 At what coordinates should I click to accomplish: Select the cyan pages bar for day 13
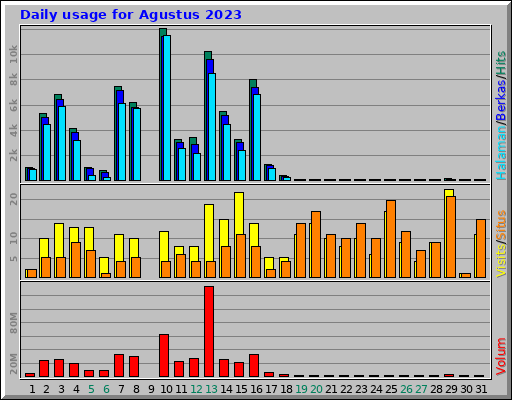212,127
